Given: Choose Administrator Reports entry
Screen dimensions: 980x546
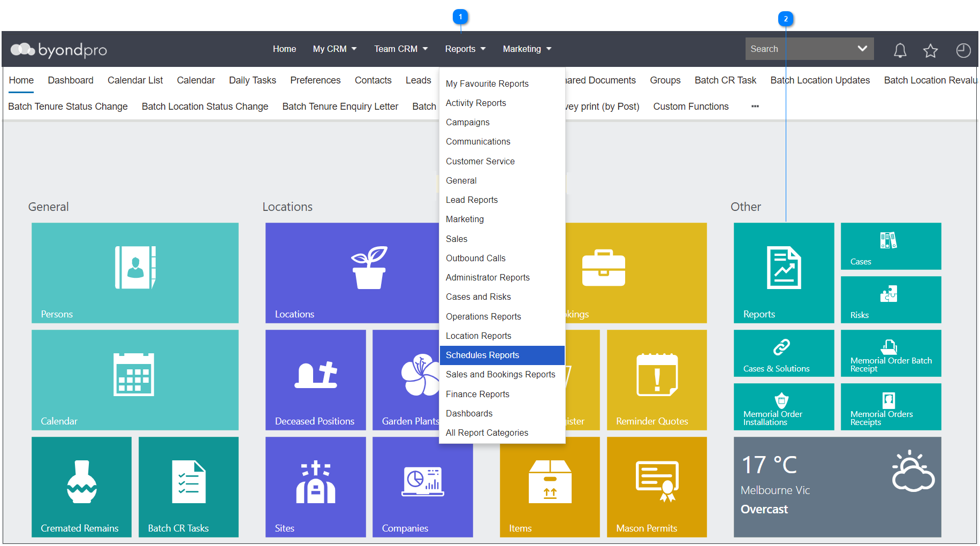Looking at the screenshot, I should pyautogui.click(x=502, y=277).
